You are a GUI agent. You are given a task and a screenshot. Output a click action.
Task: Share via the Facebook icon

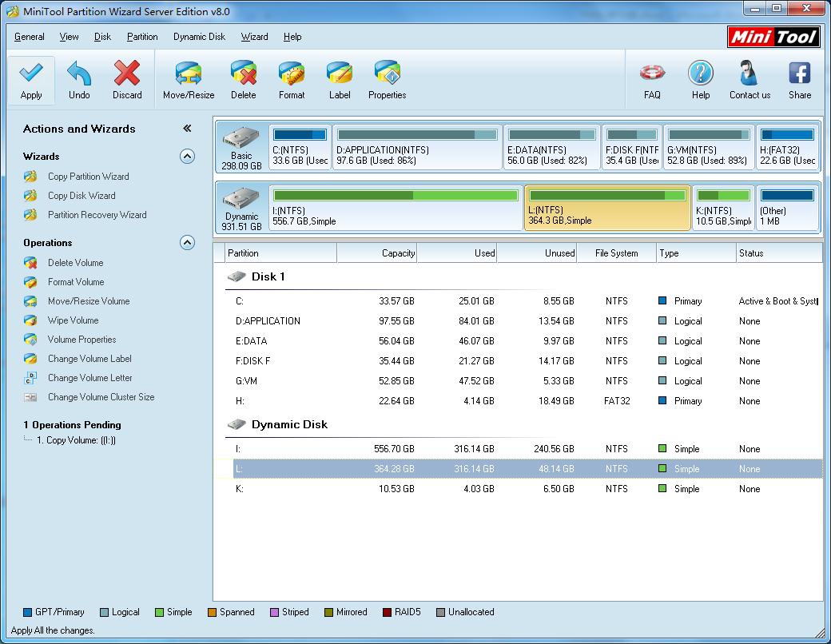coord(800,73)
